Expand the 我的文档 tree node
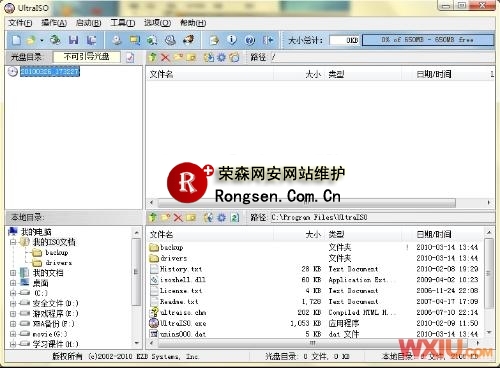This screenshot has height=368, width=500. click(x=13, y=273)
